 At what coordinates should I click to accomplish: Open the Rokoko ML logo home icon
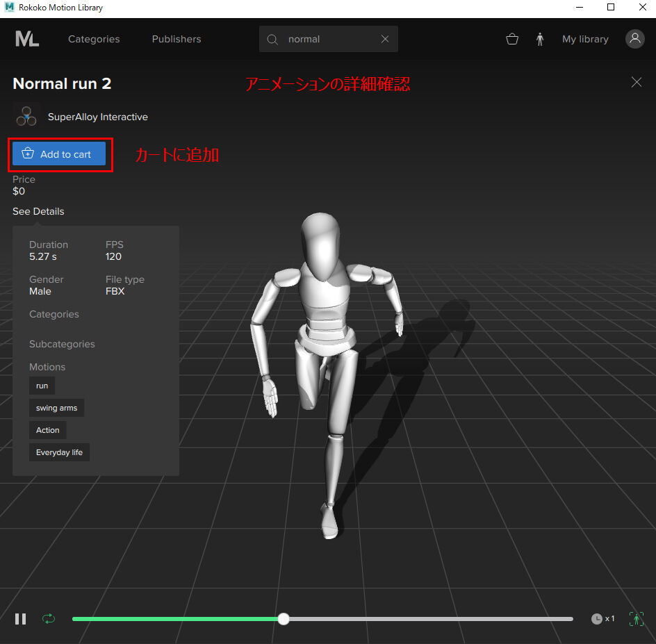(x=27, y=39)
